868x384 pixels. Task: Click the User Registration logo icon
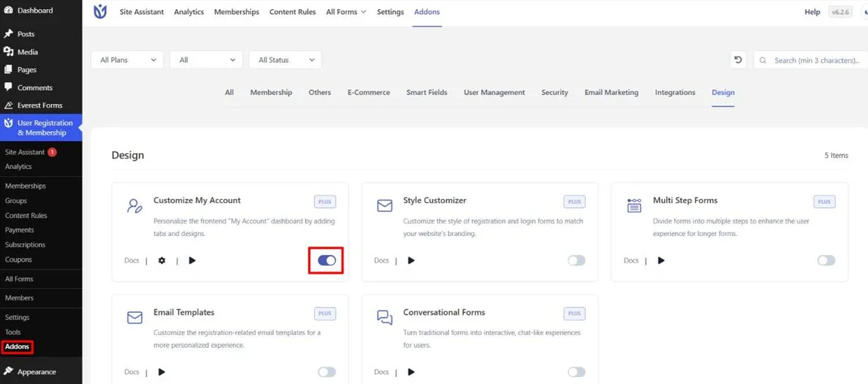coord(100,11)
